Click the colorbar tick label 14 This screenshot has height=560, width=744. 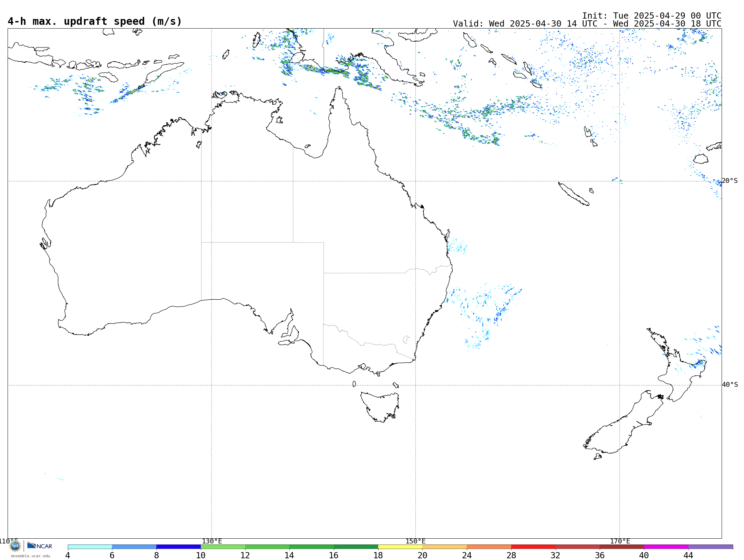289,555
